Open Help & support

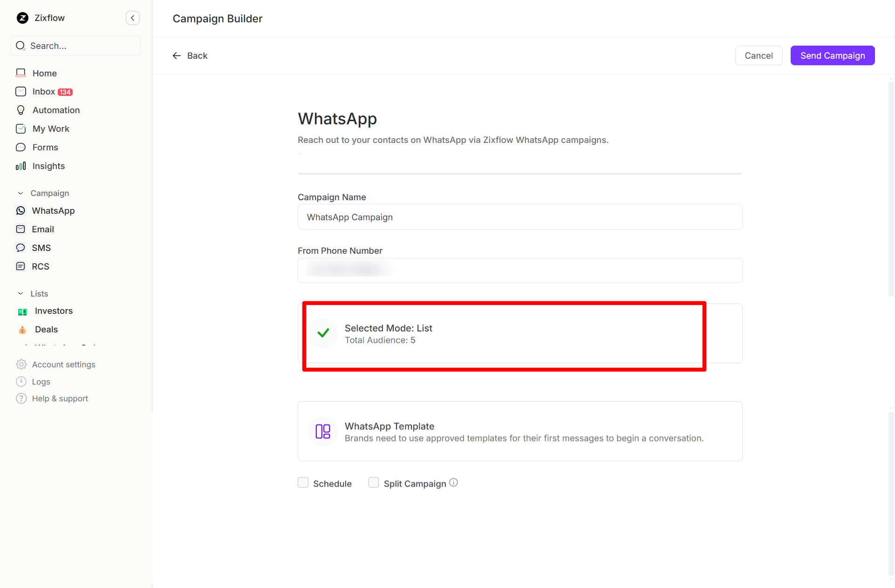(60, 398)
